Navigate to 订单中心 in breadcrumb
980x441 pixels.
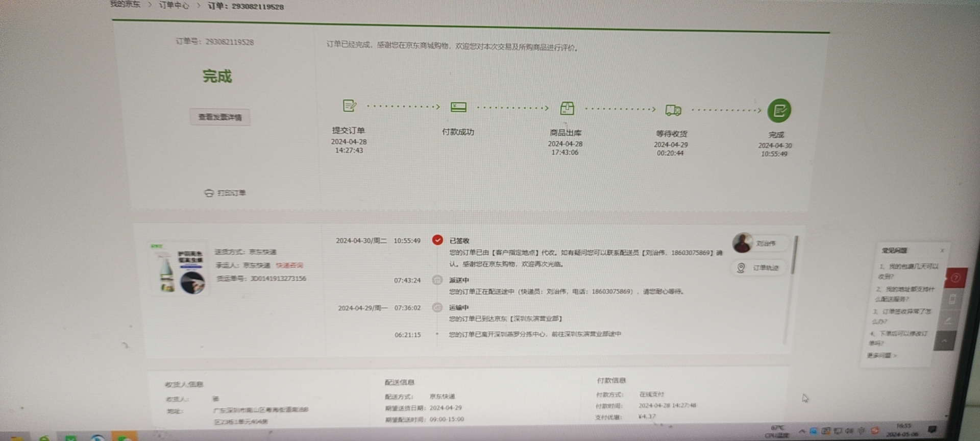174,5
